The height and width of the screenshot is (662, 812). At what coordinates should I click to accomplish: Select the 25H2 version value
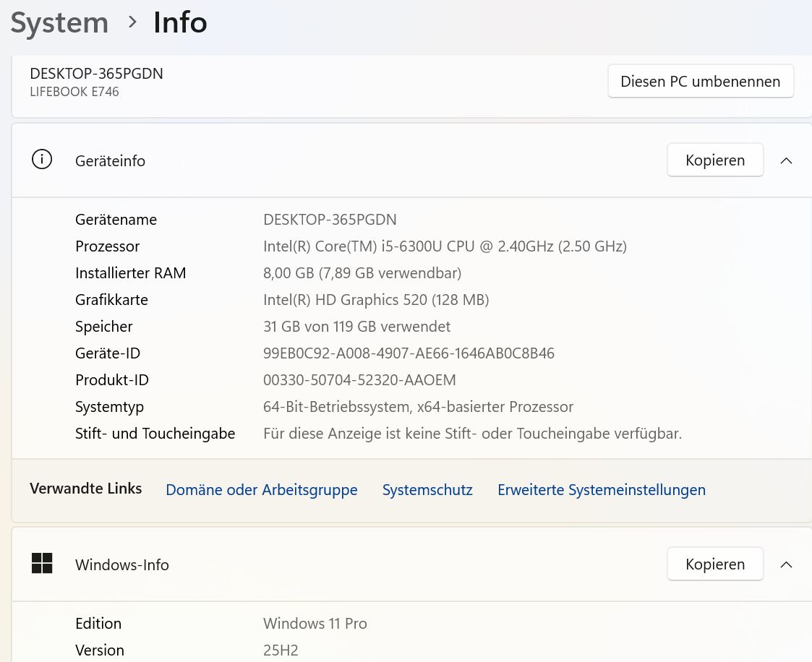coord(281,650)
